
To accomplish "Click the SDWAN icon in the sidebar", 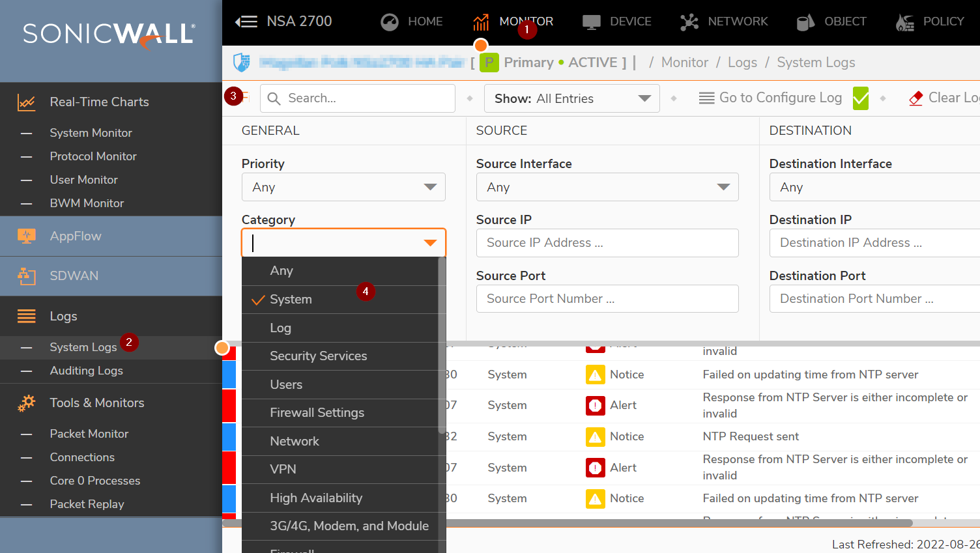I will coord(27,276).
